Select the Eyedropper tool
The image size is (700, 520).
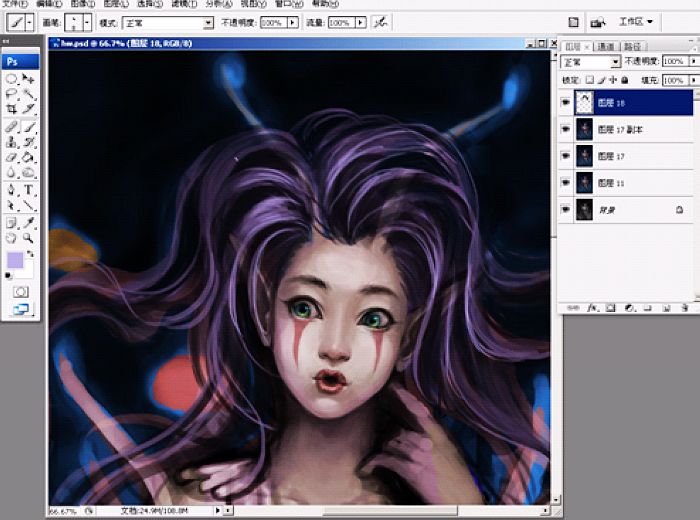(28, 223)
